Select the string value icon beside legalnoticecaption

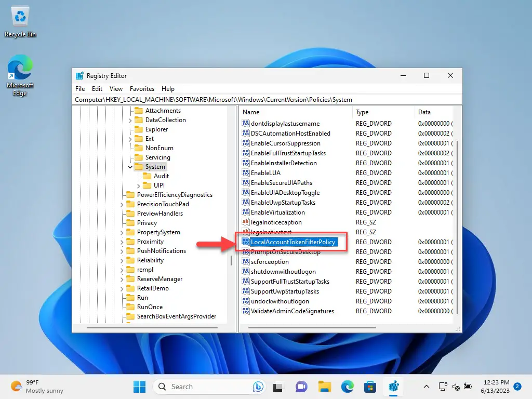pyautogui.click(x=246, y=222)
